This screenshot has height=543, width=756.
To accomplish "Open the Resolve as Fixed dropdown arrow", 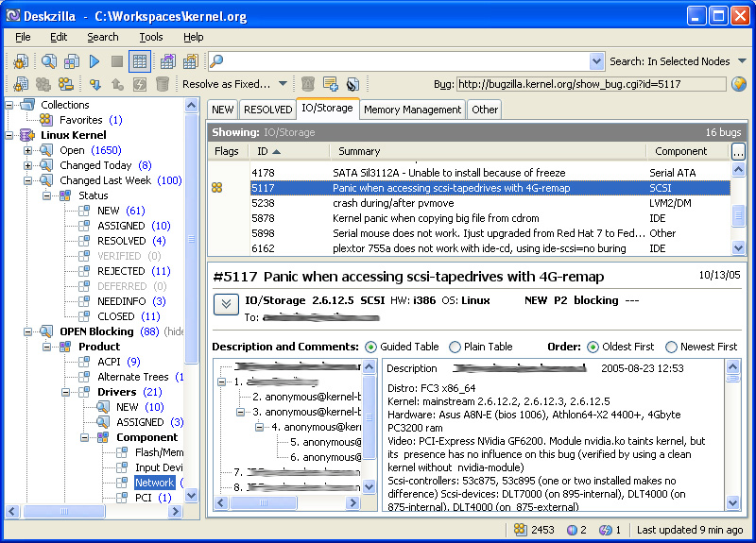I will 283,84.
